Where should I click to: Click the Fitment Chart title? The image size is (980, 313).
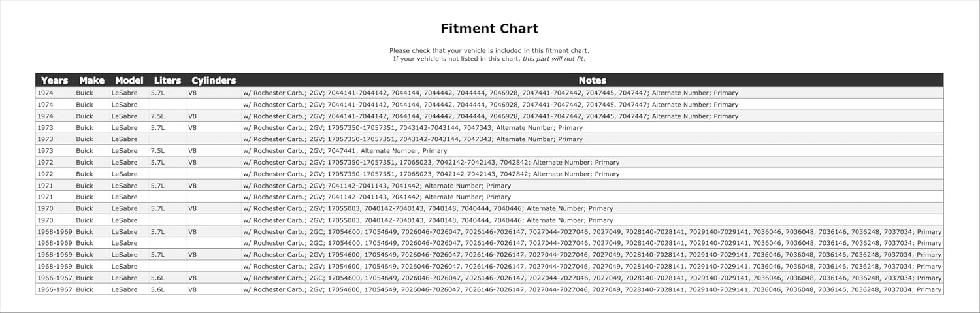[x=489, y=29]
